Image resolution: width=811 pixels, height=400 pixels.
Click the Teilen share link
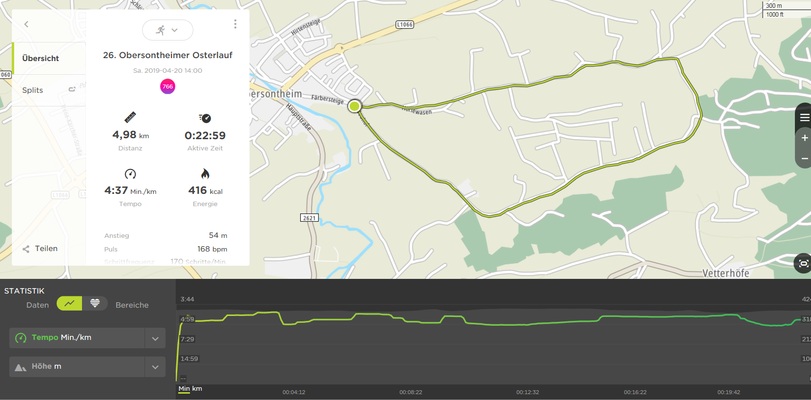click(46, 248)
